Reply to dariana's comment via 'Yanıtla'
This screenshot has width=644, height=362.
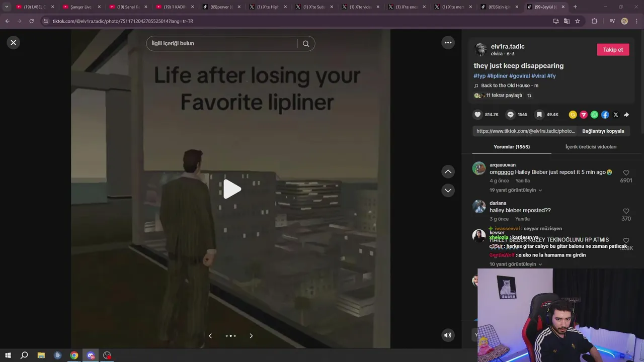click(x=522, y=219)
